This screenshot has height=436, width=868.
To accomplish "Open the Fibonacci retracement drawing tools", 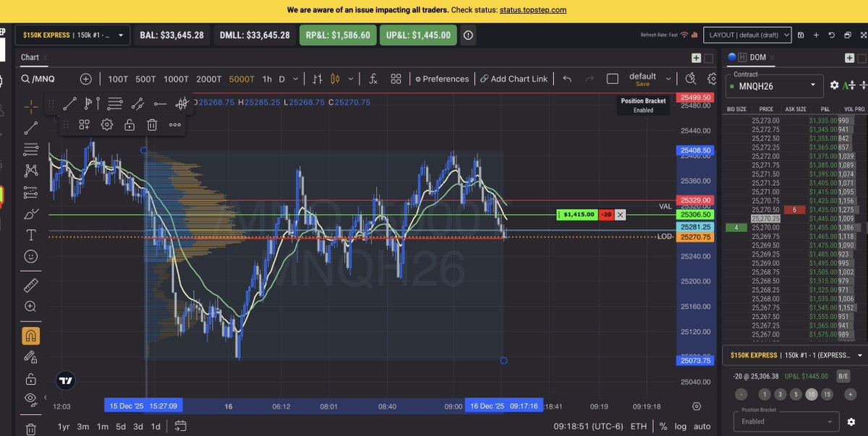I will point(31,150).
